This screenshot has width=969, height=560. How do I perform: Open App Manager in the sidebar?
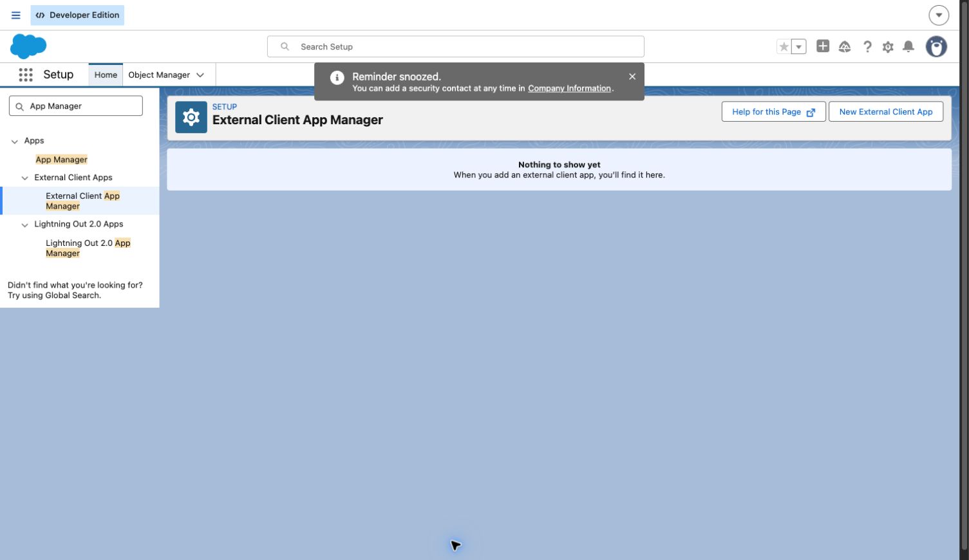(61, 160)
